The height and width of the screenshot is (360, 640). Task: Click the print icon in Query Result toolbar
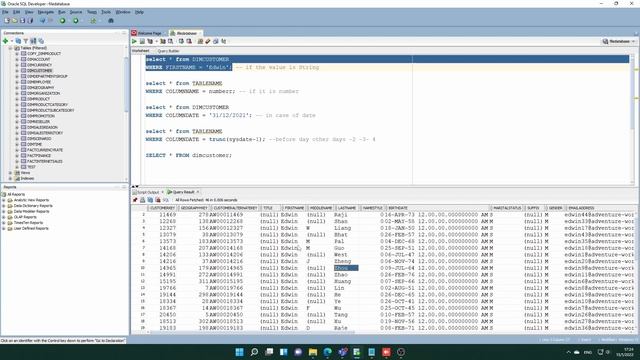tap(142, 200)
